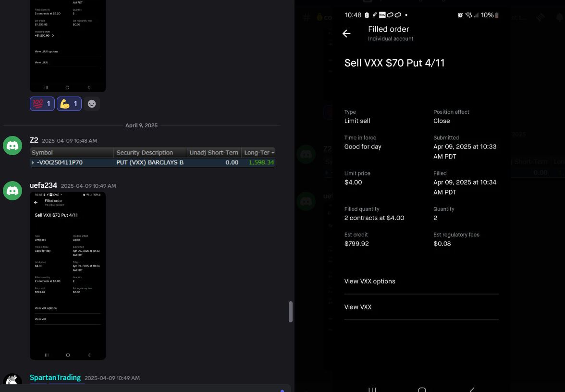Click the Android home button in preview

click(x=422, y=390)
